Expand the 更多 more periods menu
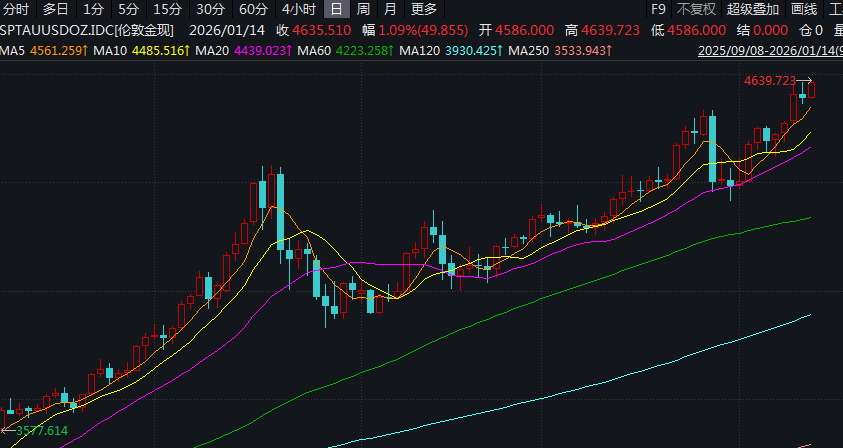The height and width of the screenshot is (448, 843). [424, 9]
